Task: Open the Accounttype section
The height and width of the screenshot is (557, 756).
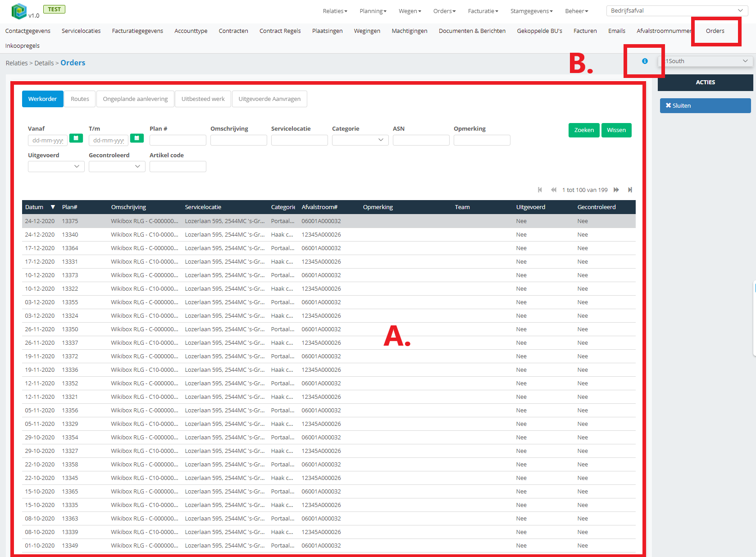Action: [x=191, y=31]
